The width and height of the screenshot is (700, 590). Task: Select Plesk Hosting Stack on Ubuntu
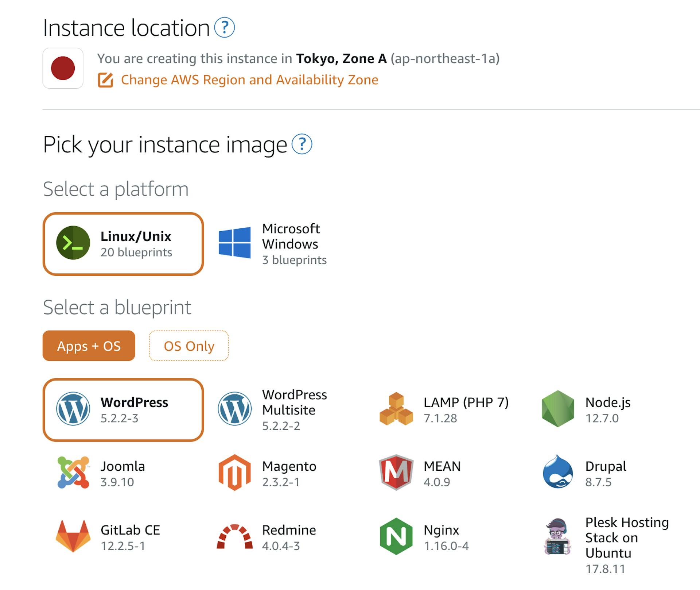tap(626, 538)
